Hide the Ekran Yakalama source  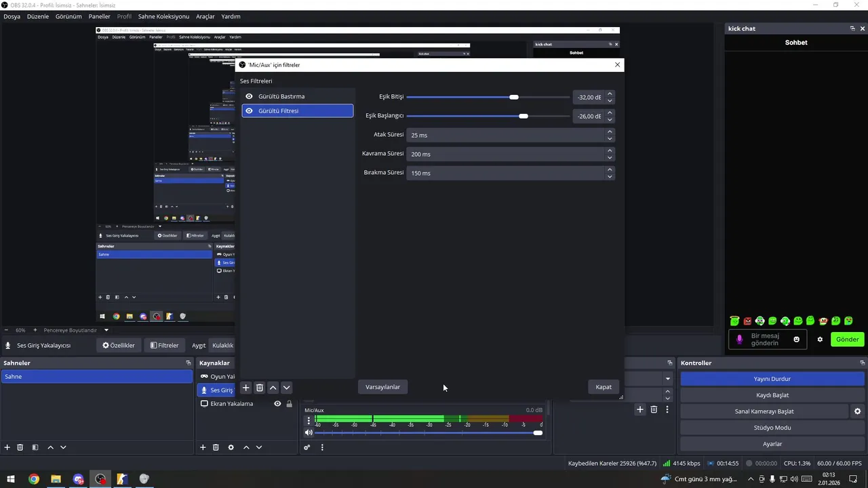pyautogui.click(x=277, y=404)
